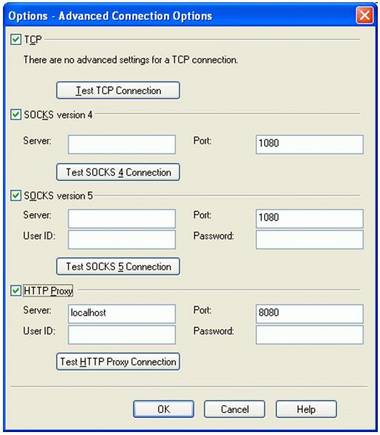Click the Test TCP Connection button

tap(118, 90)
